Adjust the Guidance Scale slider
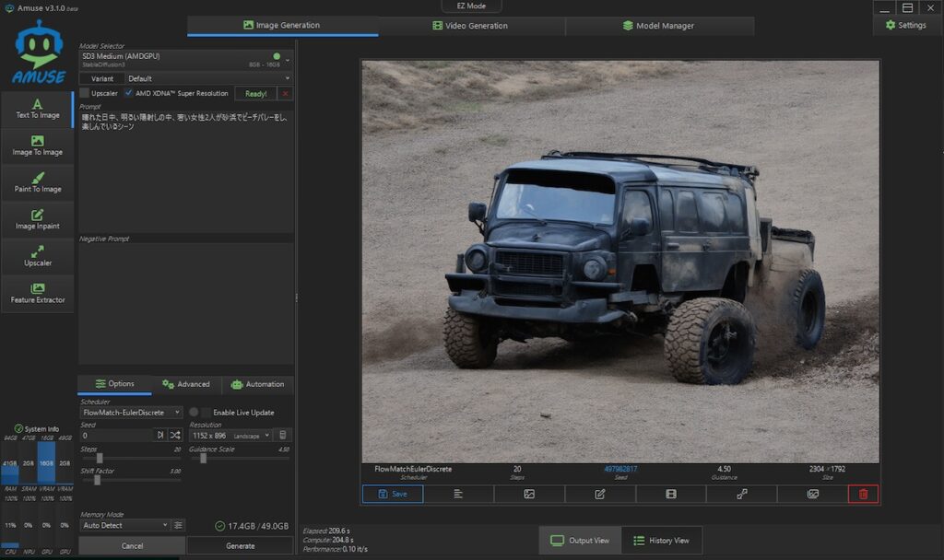The image size is (944, 560). point(203,458)
